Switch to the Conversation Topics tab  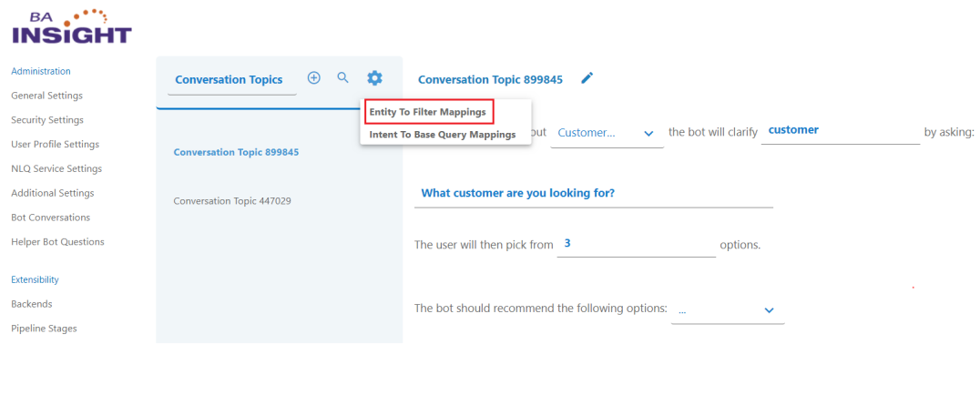[229, 80]
